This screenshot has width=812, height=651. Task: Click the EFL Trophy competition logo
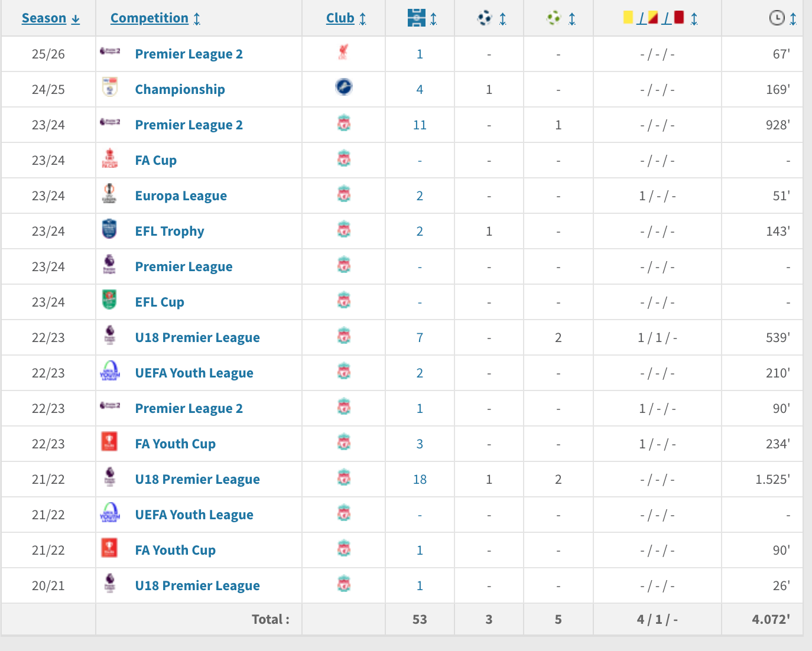coord(109,229)
